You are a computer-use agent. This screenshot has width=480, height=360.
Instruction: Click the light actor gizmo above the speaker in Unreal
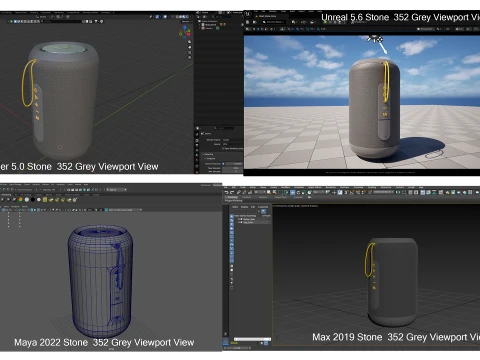pyautogui.click(x=375, y=39)
